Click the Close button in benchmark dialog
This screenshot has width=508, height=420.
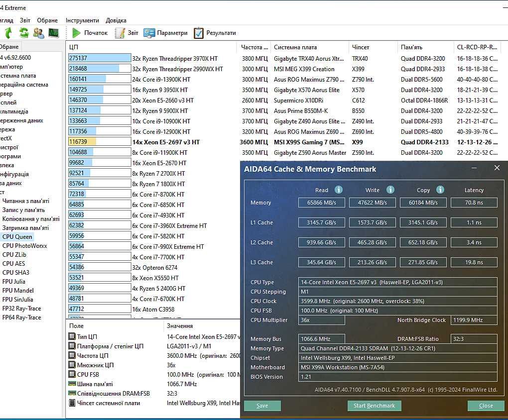click(486, 406)
